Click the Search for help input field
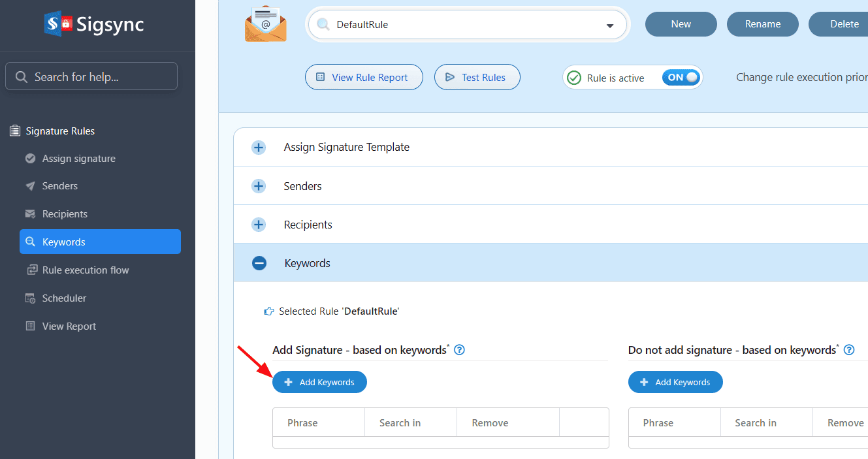Image resolution: width=868 pixels, height=459 pixels. click(x=91, y=76)
